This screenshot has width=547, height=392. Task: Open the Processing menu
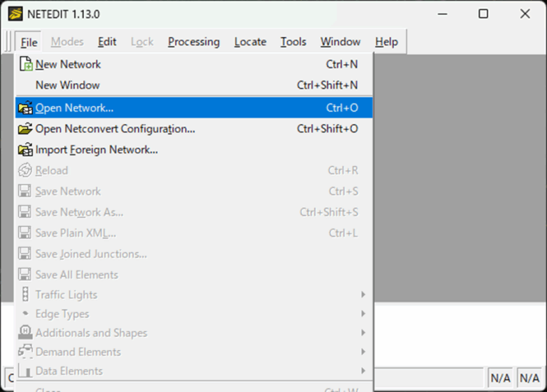[x=194, y=42]
